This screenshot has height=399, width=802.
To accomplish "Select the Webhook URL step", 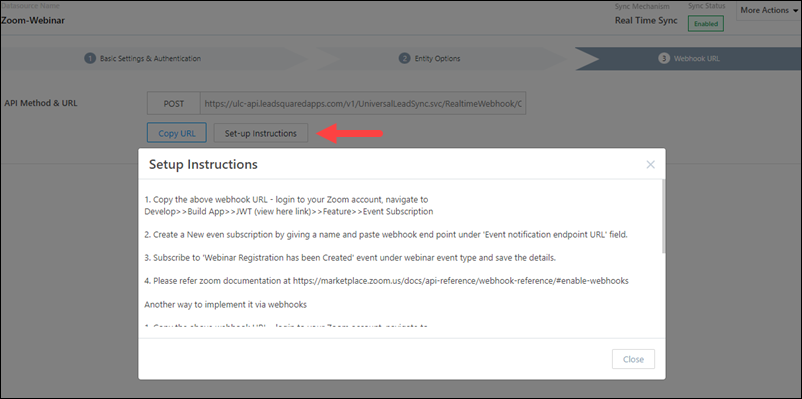I will click(x=689, y=58).
